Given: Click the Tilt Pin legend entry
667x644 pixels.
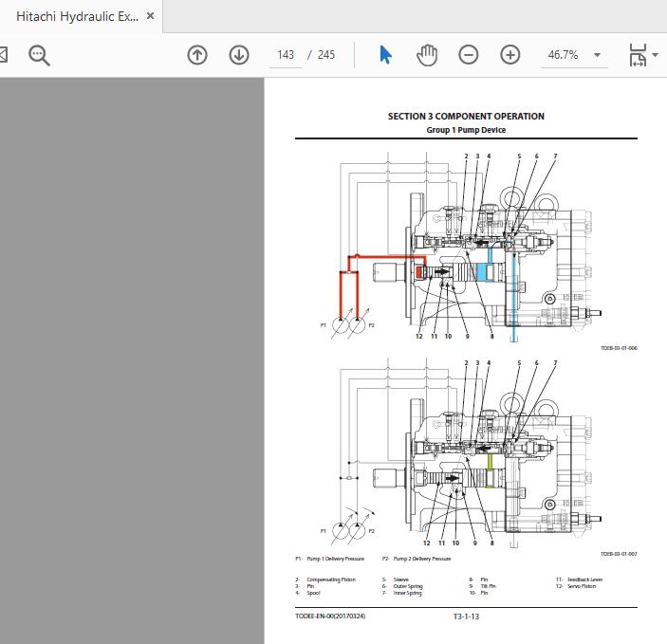Looking at the screenshot, I should click(x=489, y=586).
